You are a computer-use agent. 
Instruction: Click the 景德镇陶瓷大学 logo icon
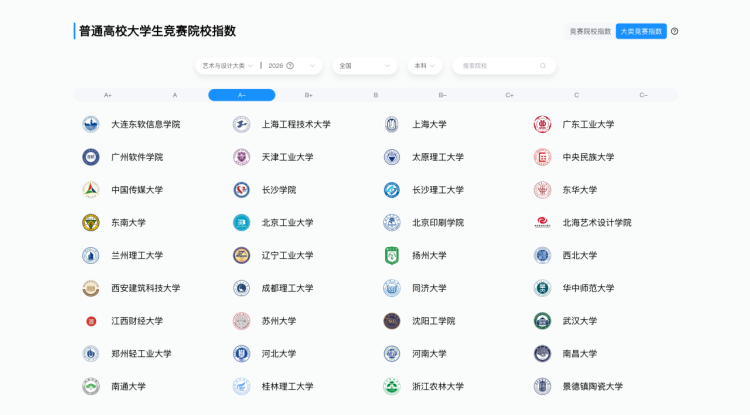click(x=542, y=386)
